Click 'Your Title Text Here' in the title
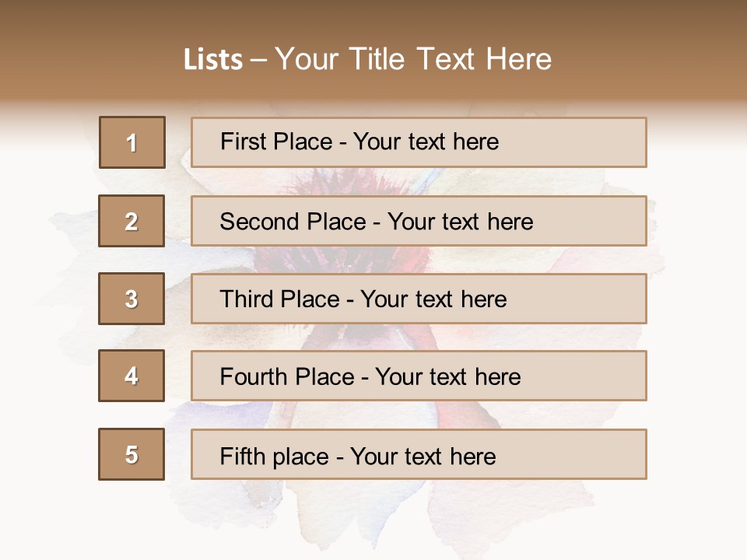This screenshot has height=560, width=747. [x=413, y=60]
